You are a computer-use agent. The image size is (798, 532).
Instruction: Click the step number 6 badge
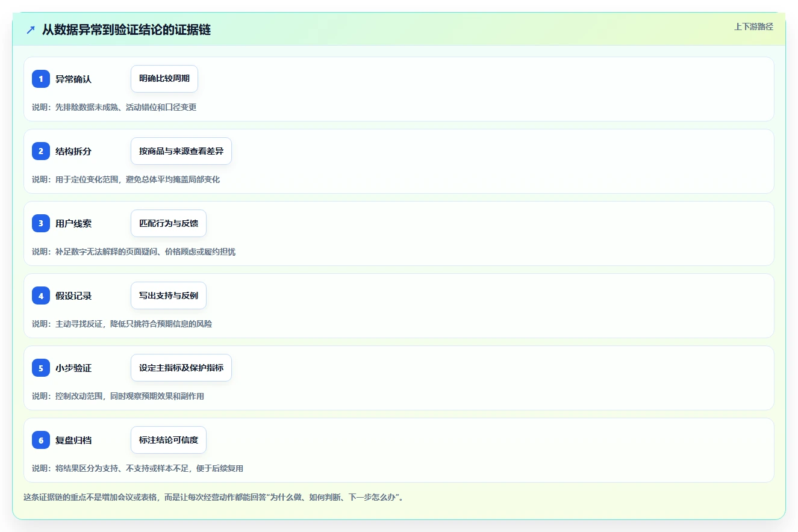pos(41,440)
